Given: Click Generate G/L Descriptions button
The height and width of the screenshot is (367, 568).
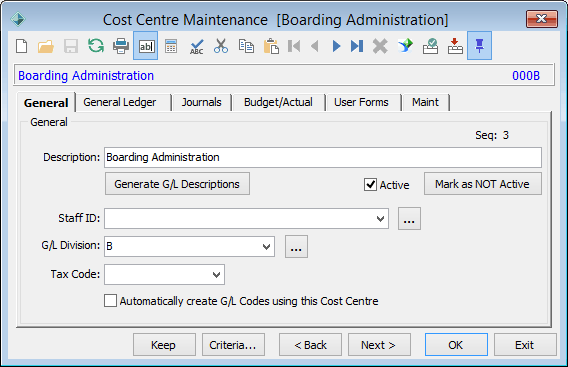Looking at the screenshot, I should [x=177, y=184].
